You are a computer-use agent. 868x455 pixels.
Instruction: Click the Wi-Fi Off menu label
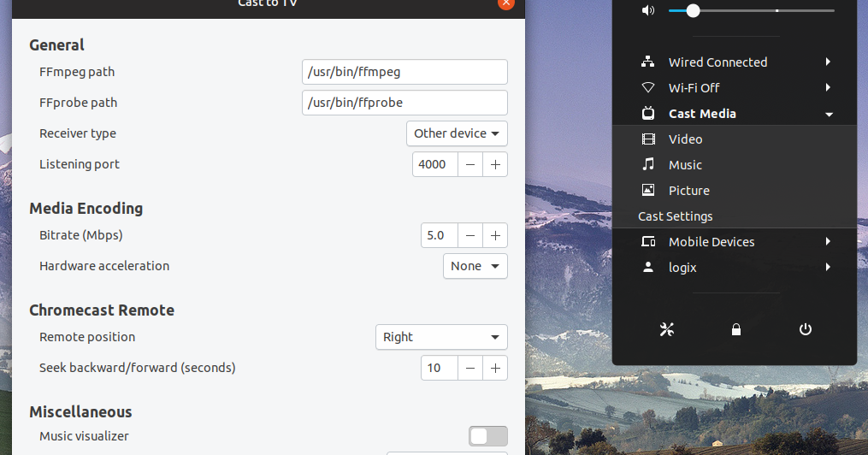pyautogui.click(x=694, y=88)
